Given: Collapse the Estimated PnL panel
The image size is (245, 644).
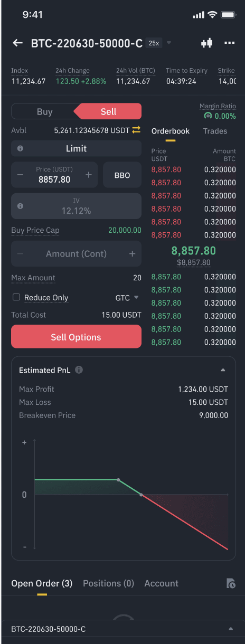Looking at the screenshot, I should pos(223,370).
